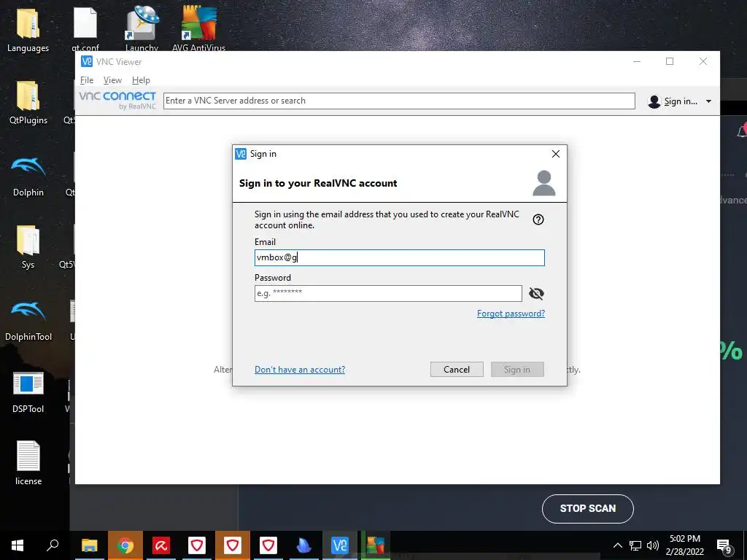Focus the Password field

[x=388, y=293]
